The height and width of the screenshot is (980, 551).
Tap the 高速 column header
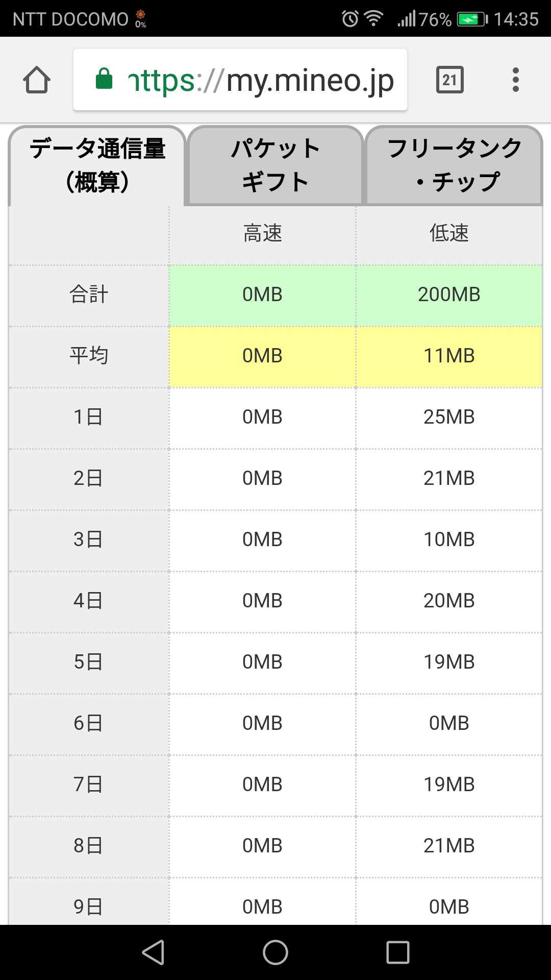[x=262, y=234]
